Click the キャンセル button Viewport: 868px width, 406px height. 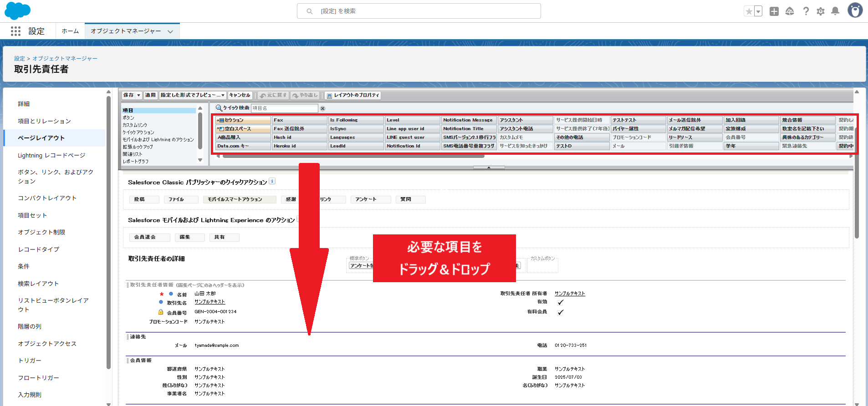click(x=240, y=95)
